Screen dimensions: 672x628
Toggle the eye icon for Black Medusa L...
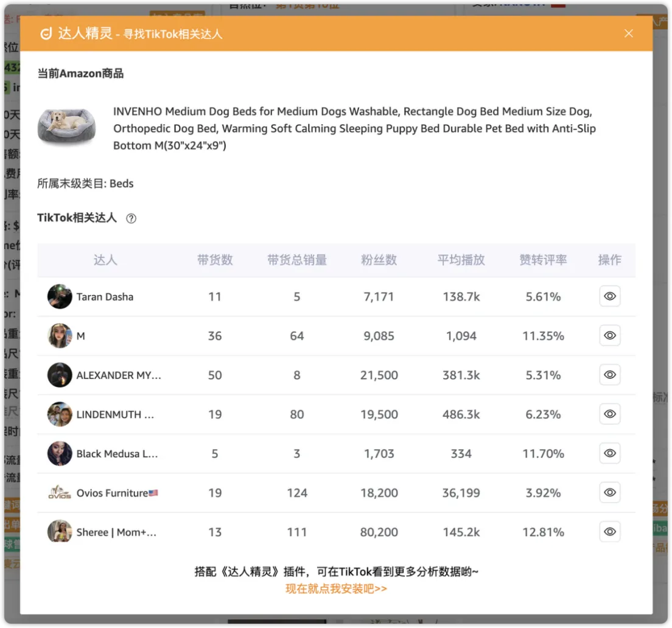pyautogui.click(x=609, y=453)
